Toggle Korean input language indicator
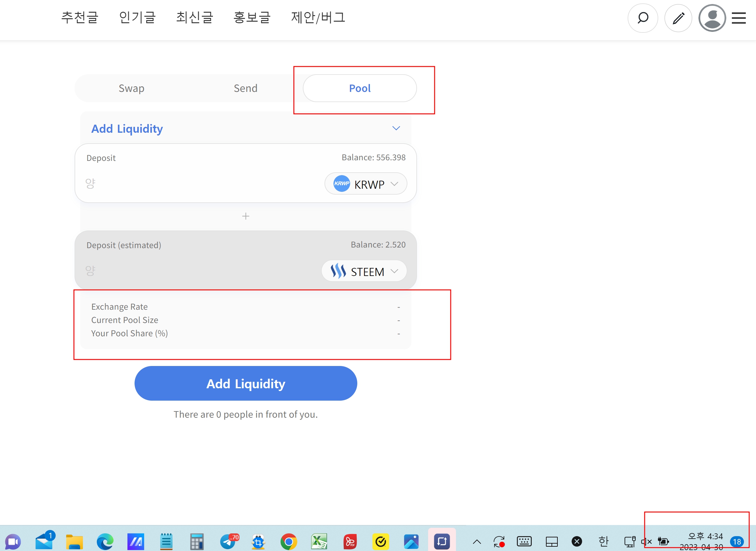This screenshot has height=551, width=756. tap(603, 542)
